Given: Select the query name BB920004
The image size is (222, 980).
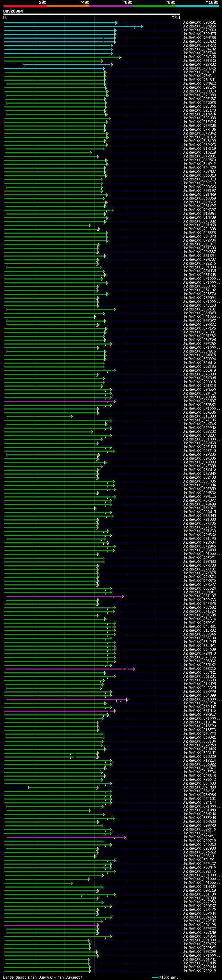Looking at the screenshot, I should pyautogui.click(x=13, y=11).
